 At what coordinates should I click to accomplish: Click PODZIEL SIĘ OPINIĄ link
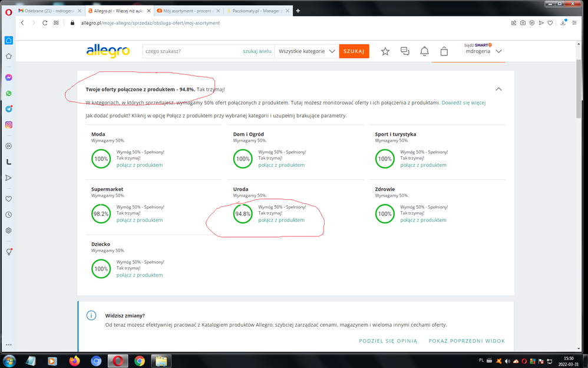pos(388,341)
